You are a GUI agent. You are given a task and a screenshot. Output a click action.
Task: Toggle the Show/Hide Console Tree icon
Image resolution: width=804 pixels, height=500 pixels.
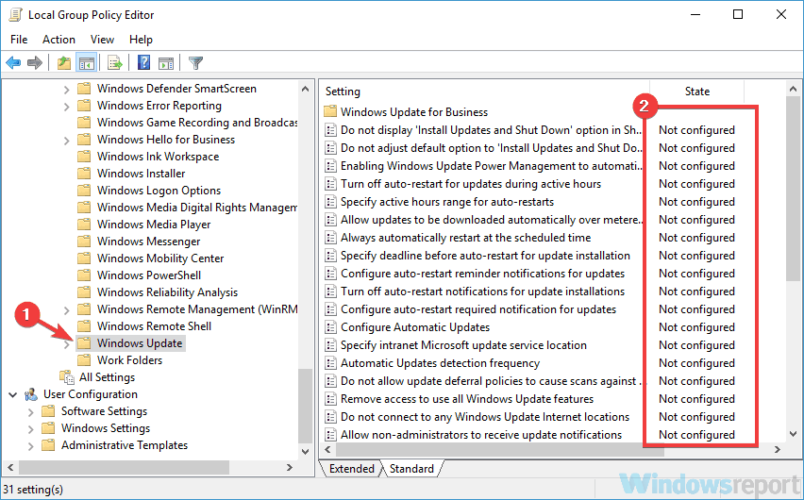86,63
